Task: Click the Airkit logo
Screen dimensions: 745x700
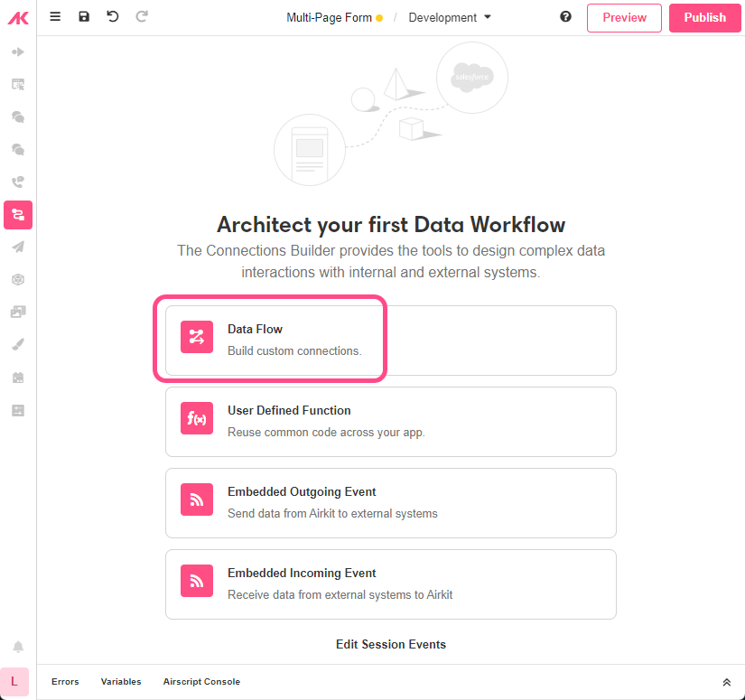Action: [x=18, y=17]
